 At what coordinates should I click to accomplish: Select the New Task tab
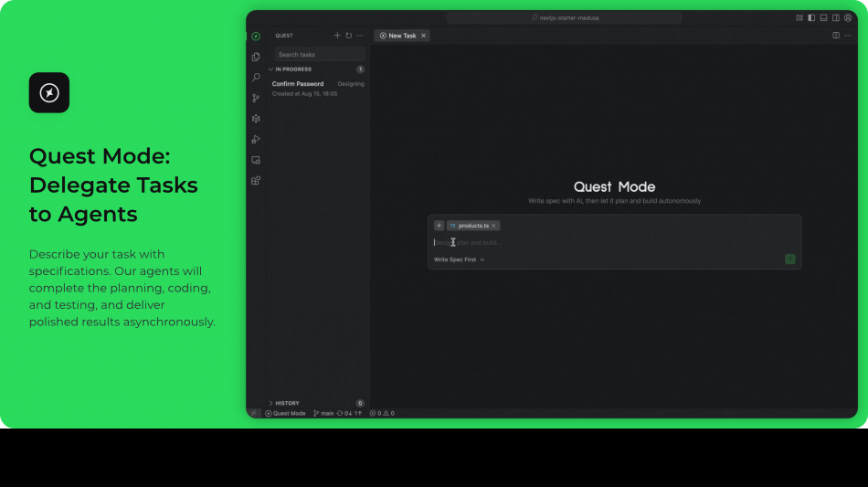point(400,36)
